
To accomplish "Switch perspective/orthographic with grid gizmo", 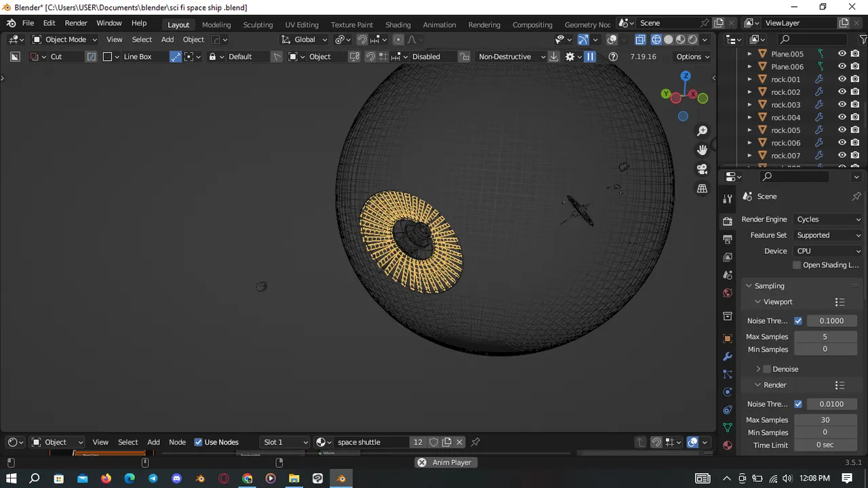I will tap(703, 188).
